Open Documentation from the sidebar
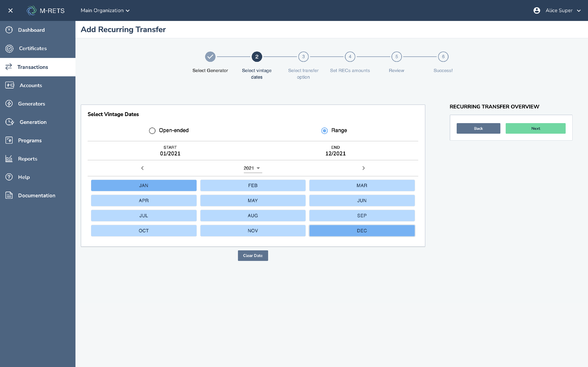This screenshot has height=367, width=588. click(36, 195)
